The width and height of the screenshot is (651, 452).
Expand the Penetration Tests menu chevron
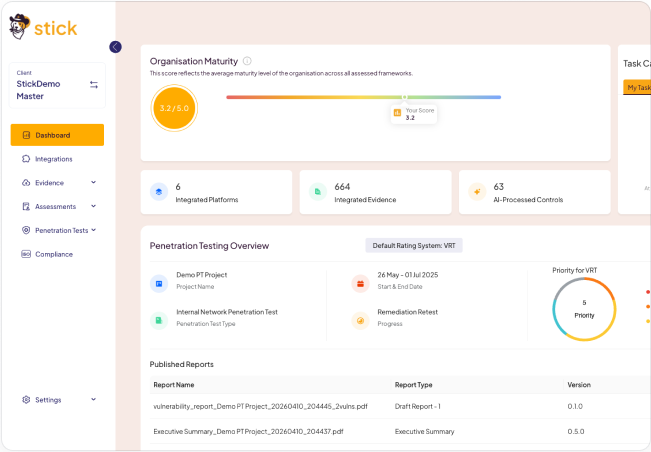pyautogui.click(x=93, y=230)
